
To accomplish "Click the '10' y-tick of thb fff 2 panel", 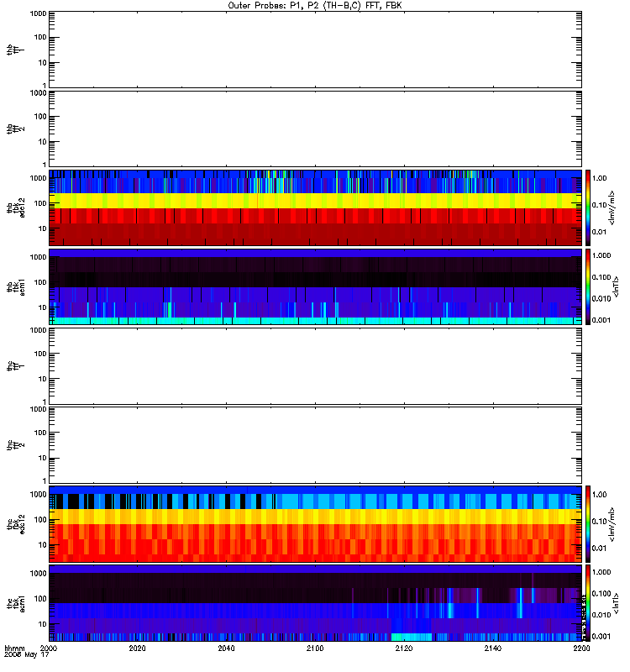I will coord(43,142).
